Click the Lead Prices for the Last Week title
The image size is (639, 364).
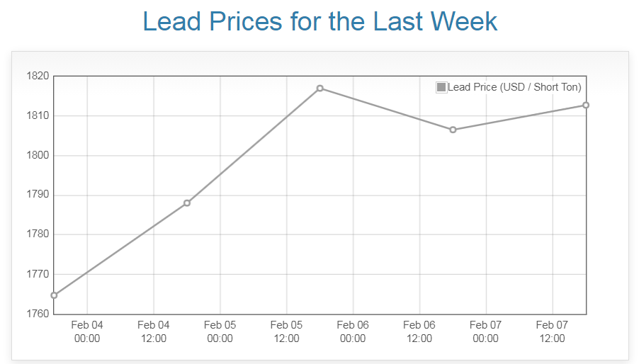(319, 21)
